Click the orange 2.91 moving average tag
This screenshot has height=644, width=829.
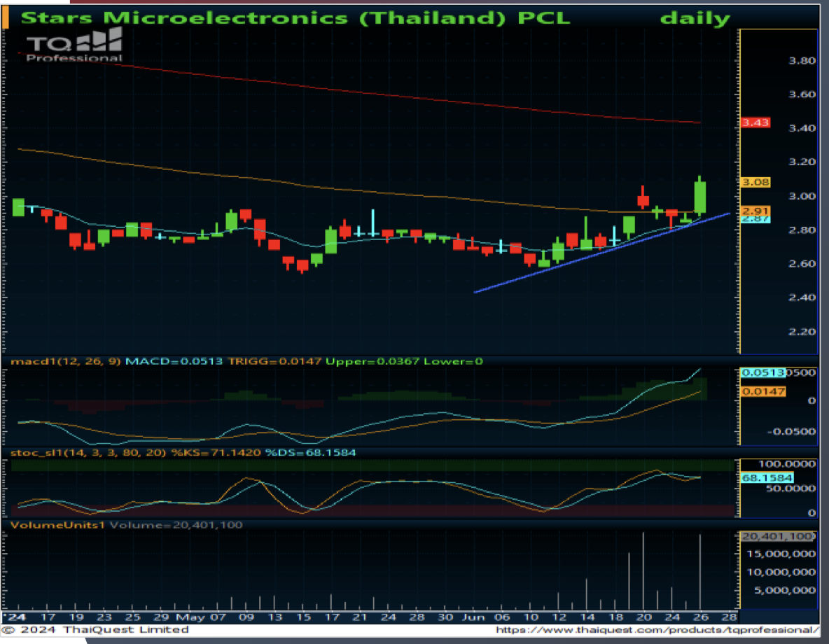[x=755, y=211]
